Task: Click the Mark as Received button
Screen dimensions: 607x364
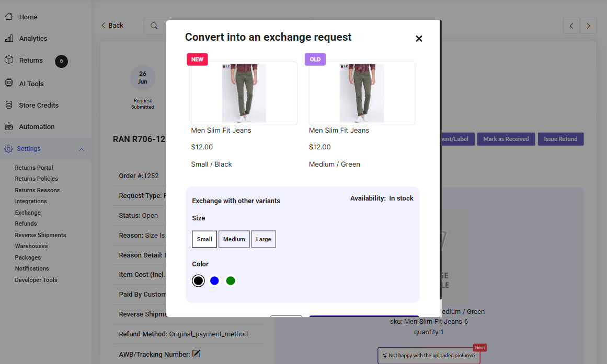Action: [x=506, y=139]
